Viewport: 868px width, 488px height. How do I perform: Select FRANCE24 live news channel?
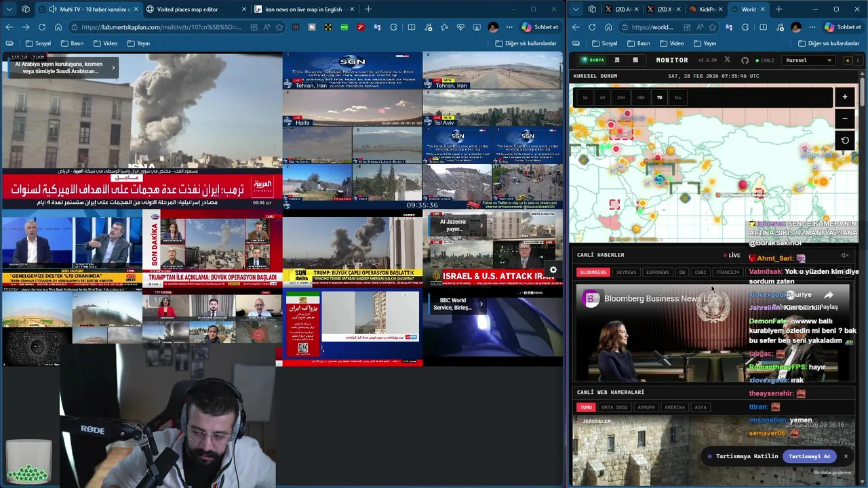coord(728,272)
